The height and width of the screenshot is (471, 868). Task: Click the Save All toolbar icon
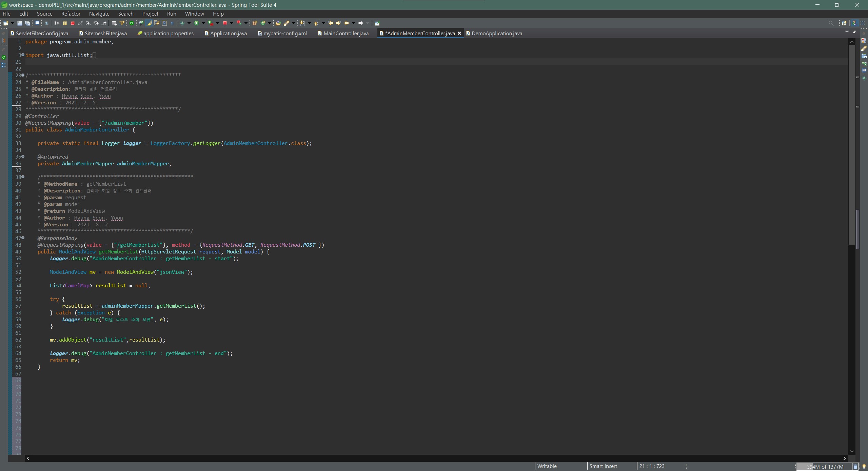28,23
